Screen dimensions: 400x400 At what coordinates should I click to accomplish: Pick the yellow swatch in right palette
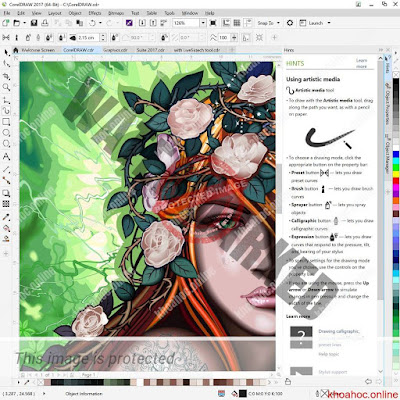(x=396, y=174)
